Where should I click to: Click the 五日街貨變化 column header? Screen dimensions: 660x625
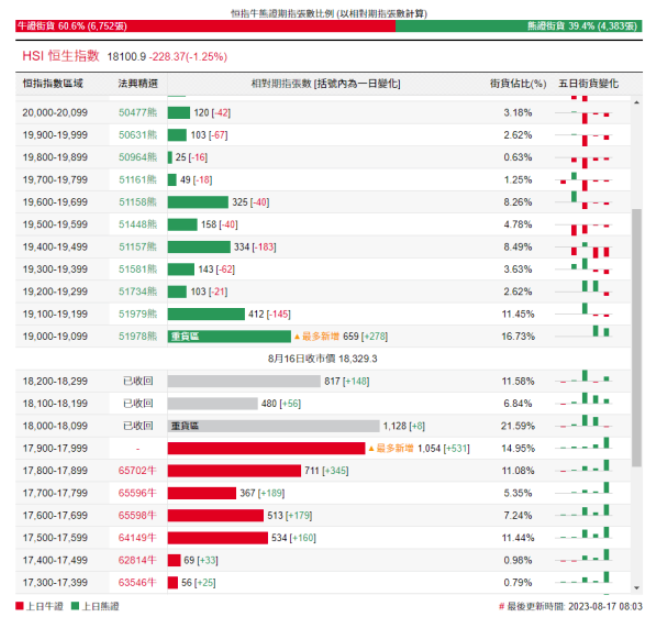pos(588,83)
